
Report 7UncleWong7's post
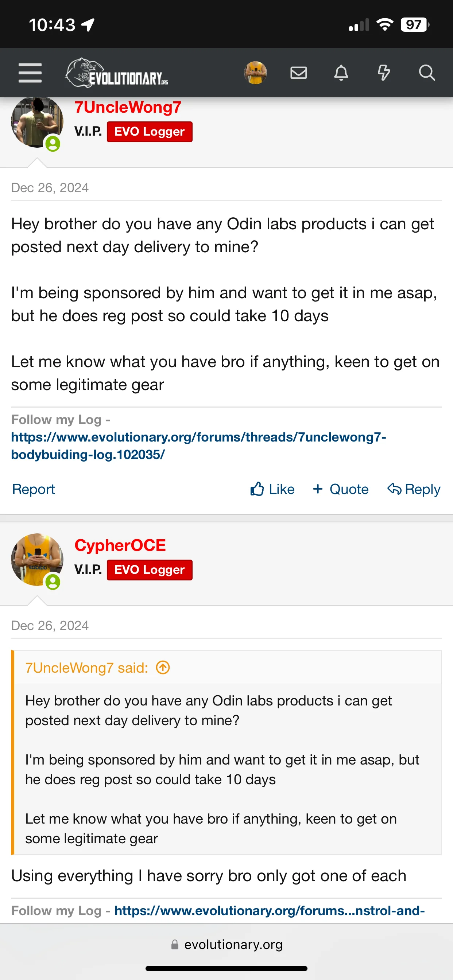click(x=34, y=489)
